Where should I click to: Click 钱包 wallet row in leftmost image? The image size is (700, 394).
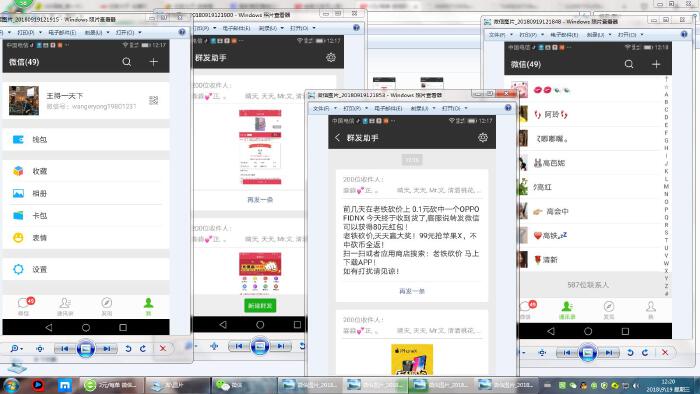click(x=86, y=140)
